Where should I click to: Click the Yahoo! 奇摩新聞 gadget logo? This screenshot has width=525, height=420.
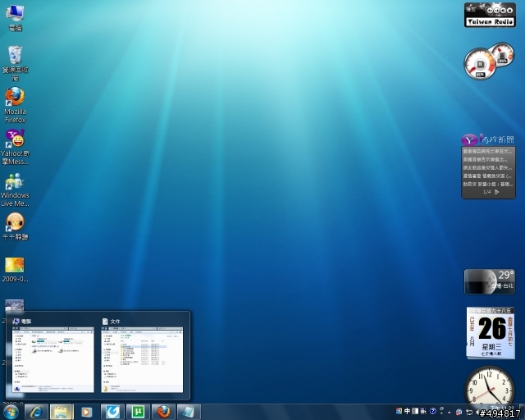point(487,139)
